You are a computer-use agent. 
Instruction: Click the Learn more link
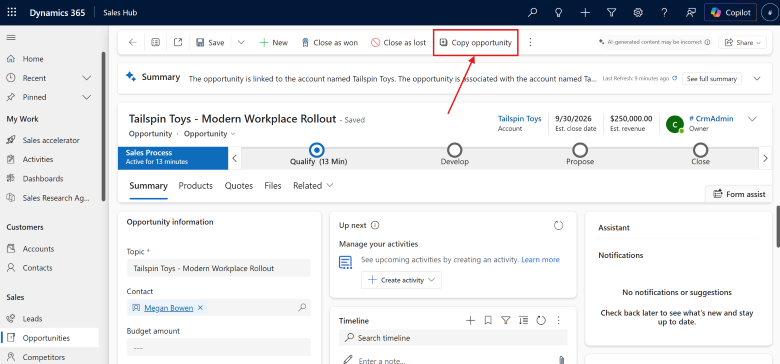point(540,260)
